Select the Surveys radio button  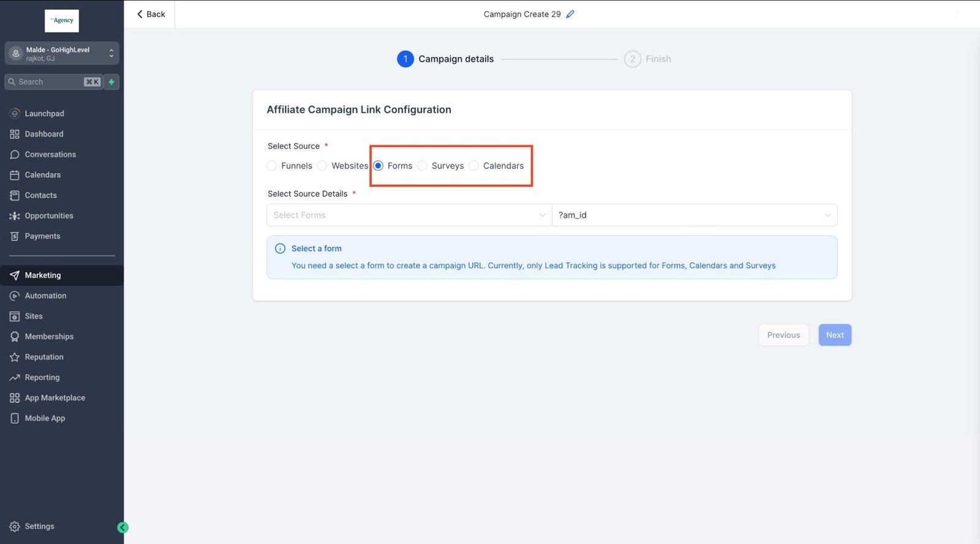click(x=423, y=166)
